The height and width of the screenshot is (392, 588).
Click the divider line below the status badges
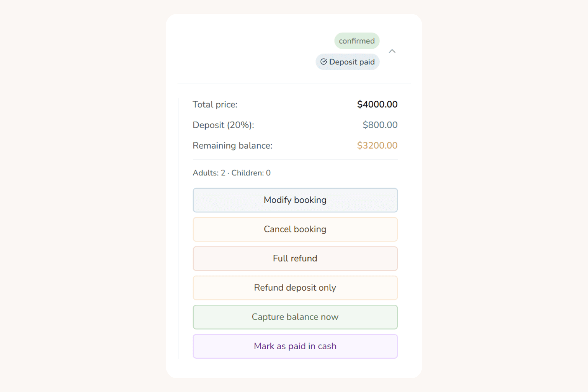tap(294, 84)
